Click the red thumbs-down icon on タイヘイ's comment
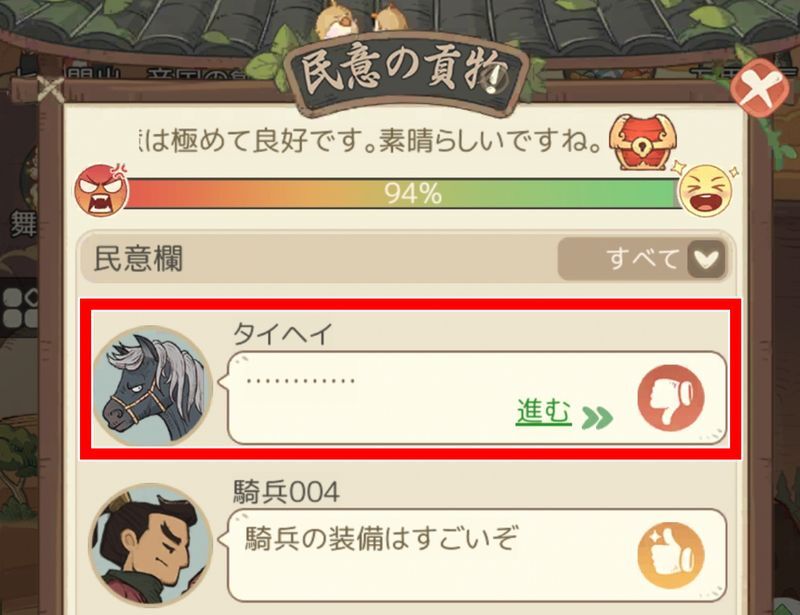The image size is (800, 615). (x=671, y=398)
